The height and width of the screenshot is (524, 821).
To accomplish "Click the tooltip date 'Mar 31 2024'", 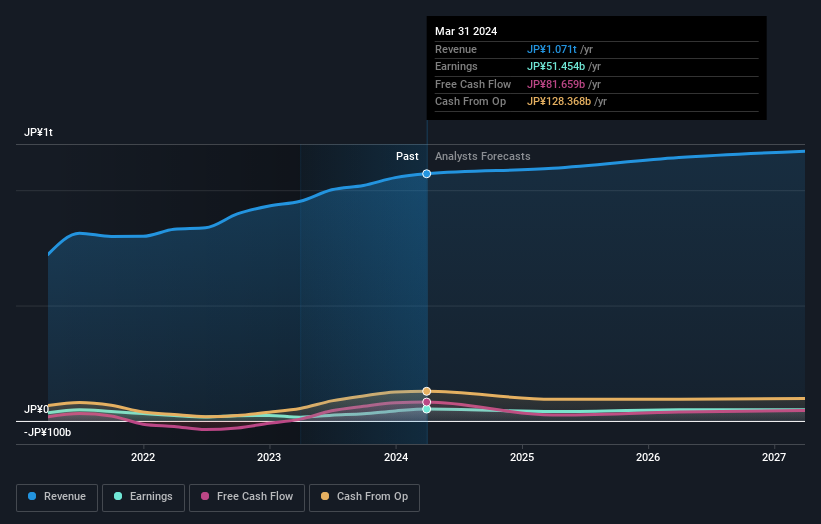I will click(466, 31).
